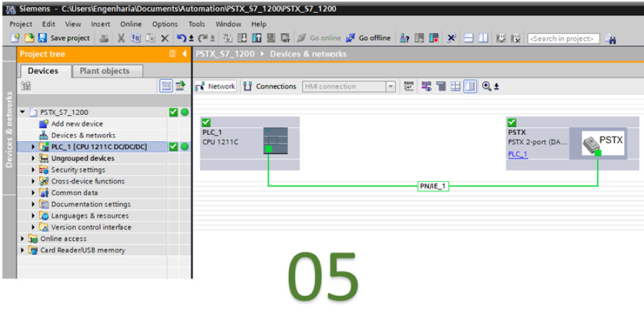Click the Accessible devices icon

[404, 38]
